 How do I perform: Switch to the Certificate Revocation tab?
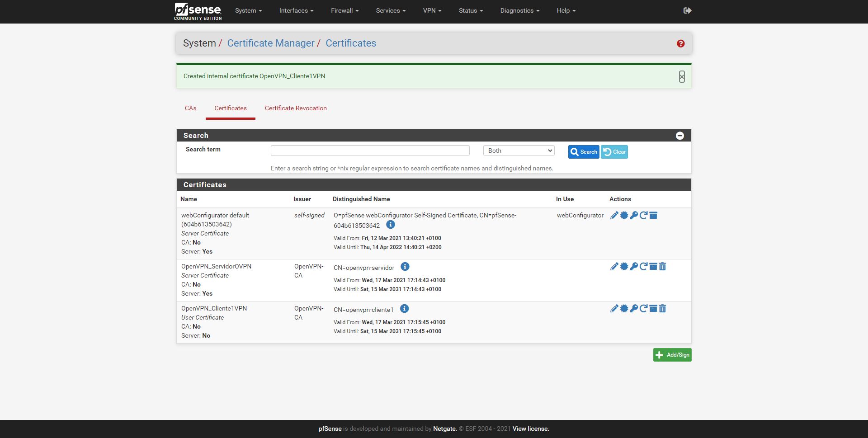pos(296,108)
